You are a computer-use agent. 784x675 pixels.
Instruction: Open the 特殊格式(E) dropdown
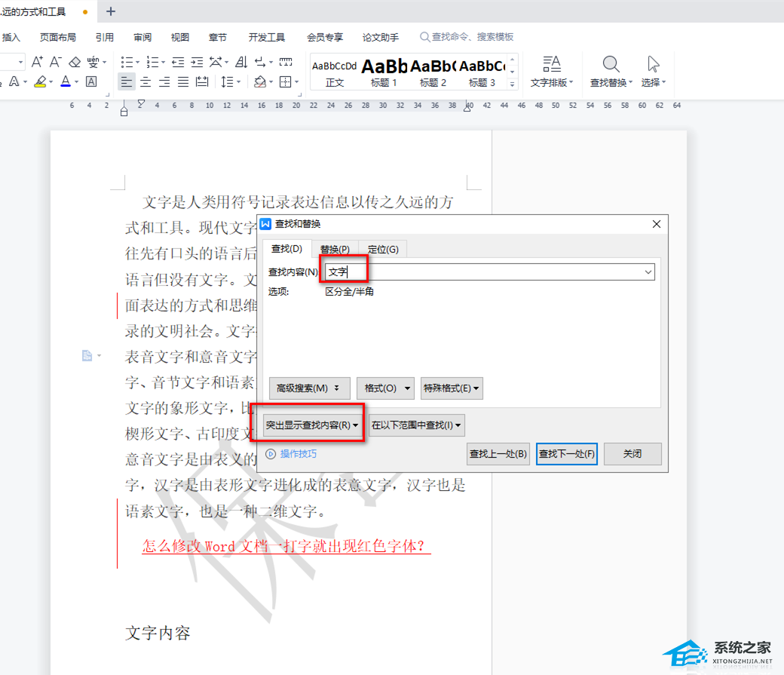tap(452, 388)
